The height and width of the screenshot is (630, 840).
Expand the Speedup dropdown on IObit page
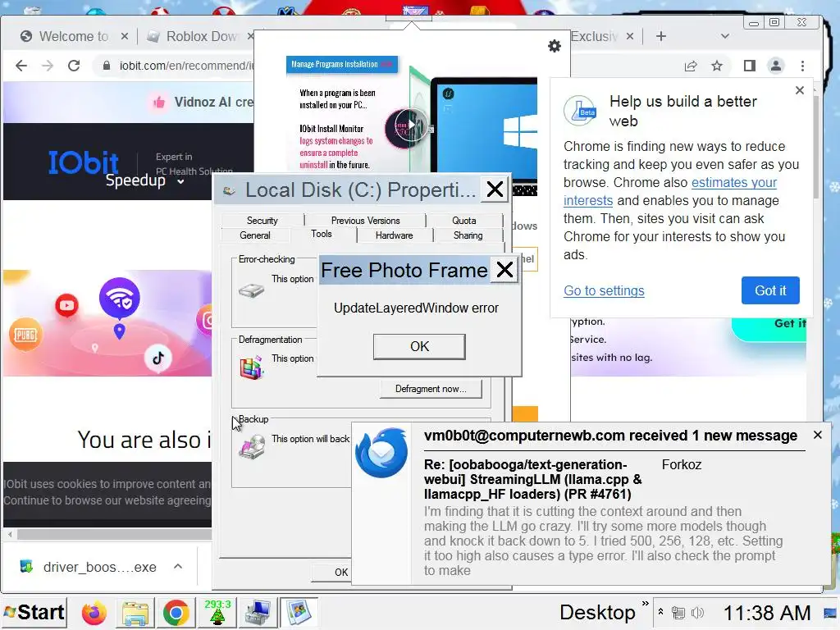(x=144, y=180)
